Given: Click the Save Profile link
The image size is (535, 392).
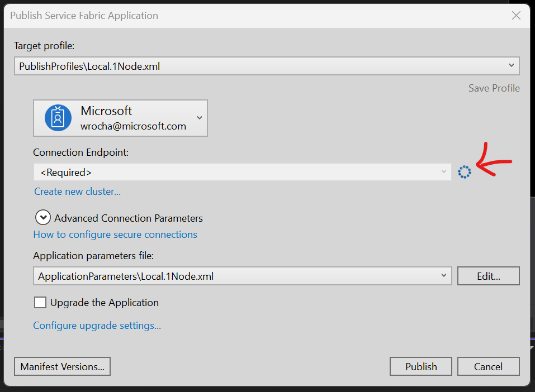Looking at the screenshot, I should click(x=494, y=88).
